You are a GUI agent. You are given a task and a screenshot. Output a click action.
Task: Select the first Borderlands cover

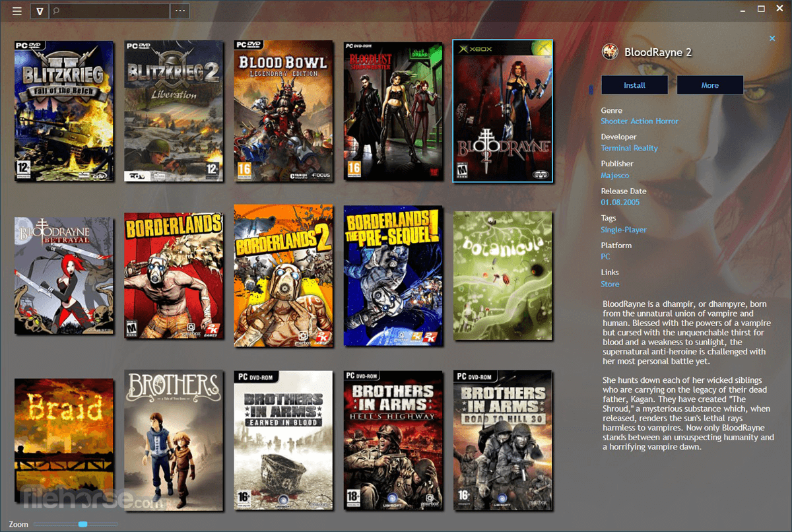(x=173, y=276)
